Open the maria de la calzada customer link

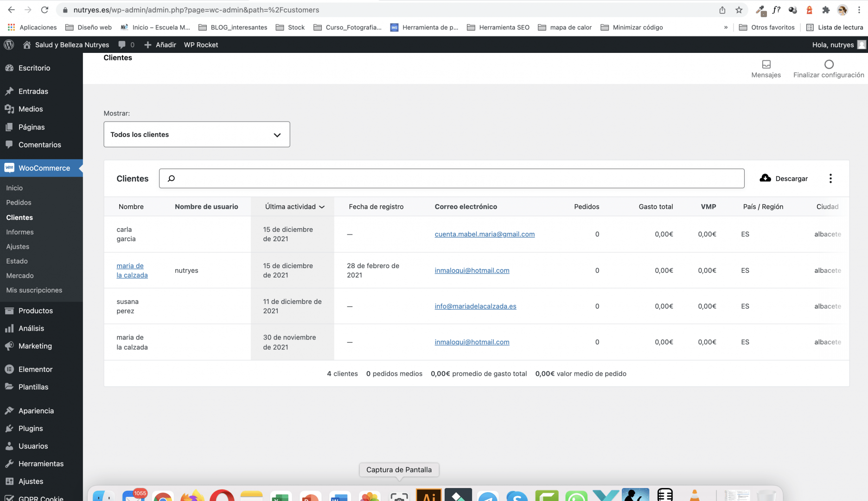[x=132, y=270]
